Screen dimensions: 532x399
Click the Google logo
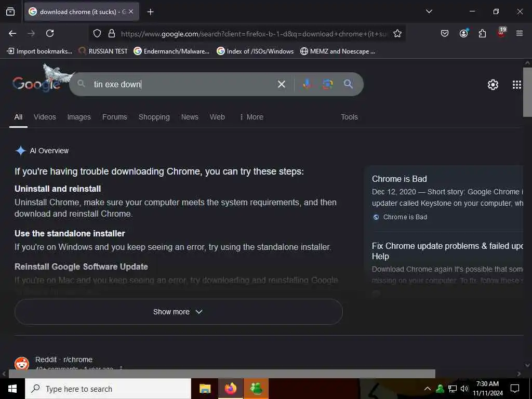[37, 84]
